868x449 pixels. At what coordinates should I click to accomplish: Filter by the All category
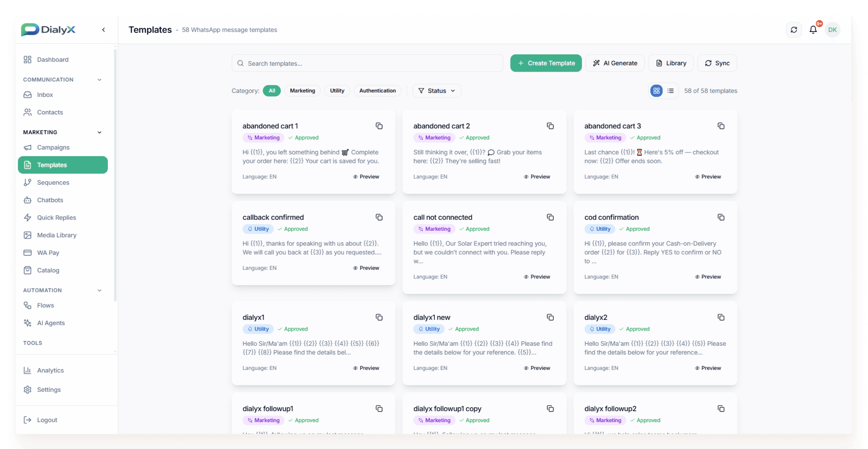[272, 91]
